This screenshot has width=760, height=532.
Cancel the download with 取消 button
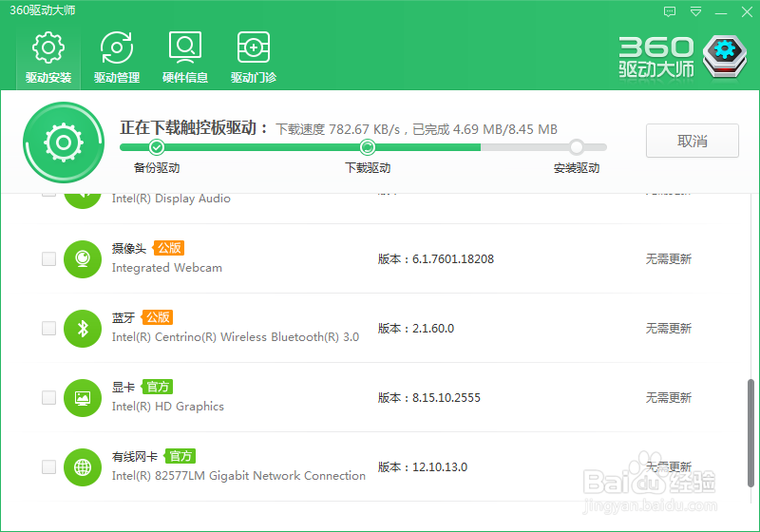pyautogui.click(x=693, y=141)
